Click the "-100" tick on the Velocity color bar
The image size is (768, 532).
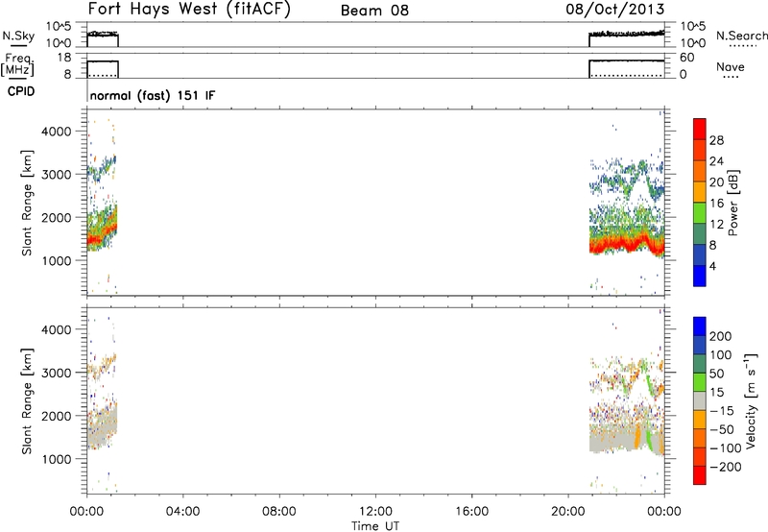(725, 447)
